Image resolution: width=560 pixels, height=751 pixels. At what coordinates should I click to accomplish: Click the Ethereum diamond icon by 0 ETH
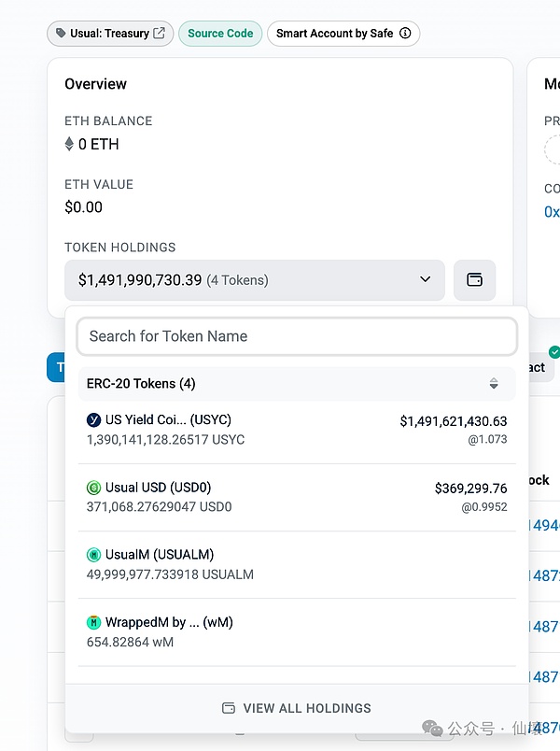click(69, 145)
